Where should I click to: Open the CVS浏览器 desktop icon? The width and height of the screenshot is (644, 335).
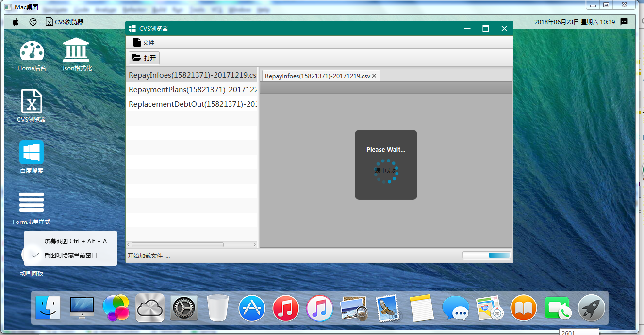pyautogui.click(x=32, y=106)
